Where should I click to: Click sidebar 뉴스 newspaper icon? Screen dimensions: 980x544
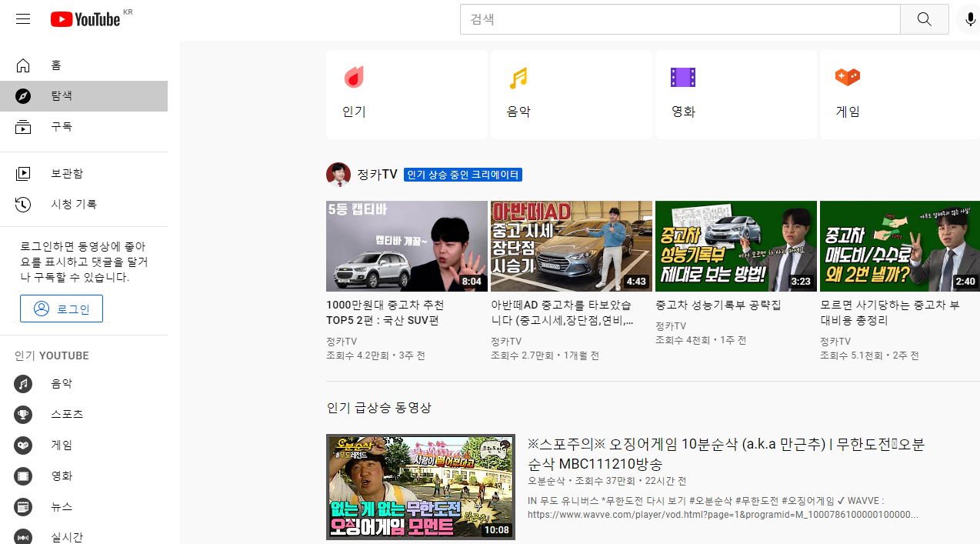tap(23, 507)
